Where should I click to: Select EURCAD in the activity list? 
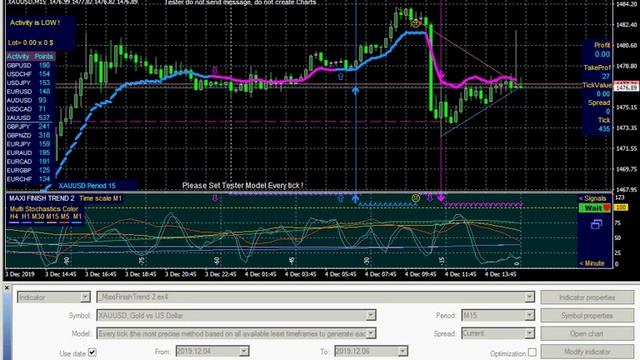tap(19, 162)
